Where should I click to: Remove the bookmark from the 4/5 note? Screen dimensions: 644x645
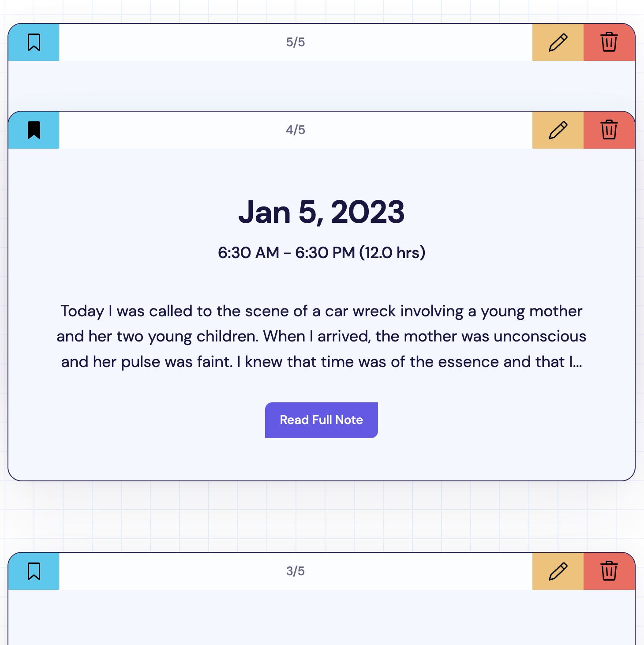pos(34,130)
